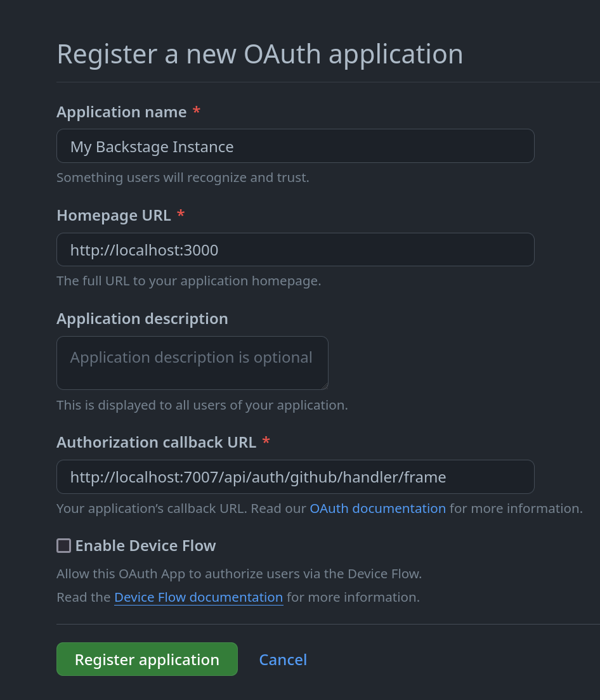Image resolution: width=600 pixels, height=700 pixels.
Task: Click inside the Application description textarea
Action: pos(192,363)
